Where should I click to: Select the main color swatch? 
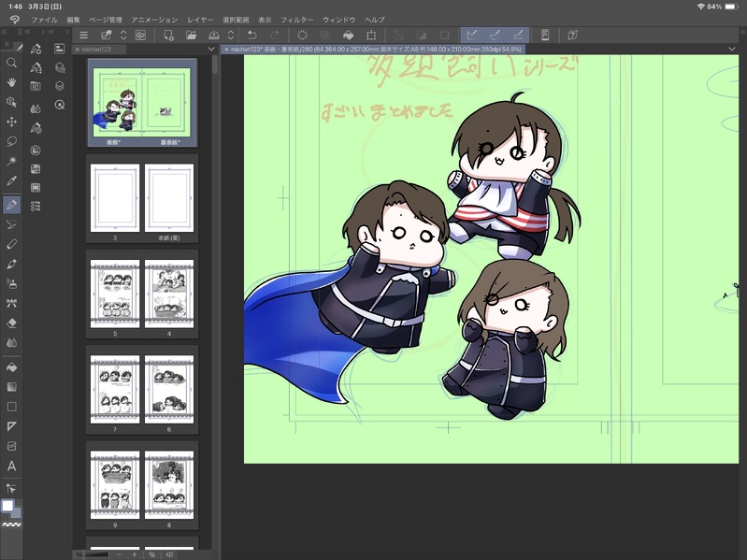[7, 506]
